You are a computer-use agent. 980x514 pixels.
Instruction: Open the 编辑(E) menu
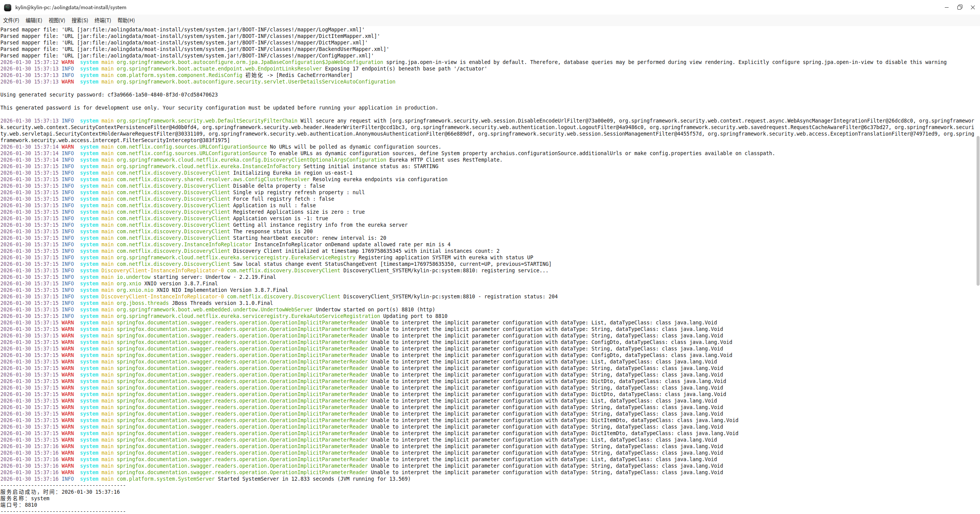tap(34, 20)
